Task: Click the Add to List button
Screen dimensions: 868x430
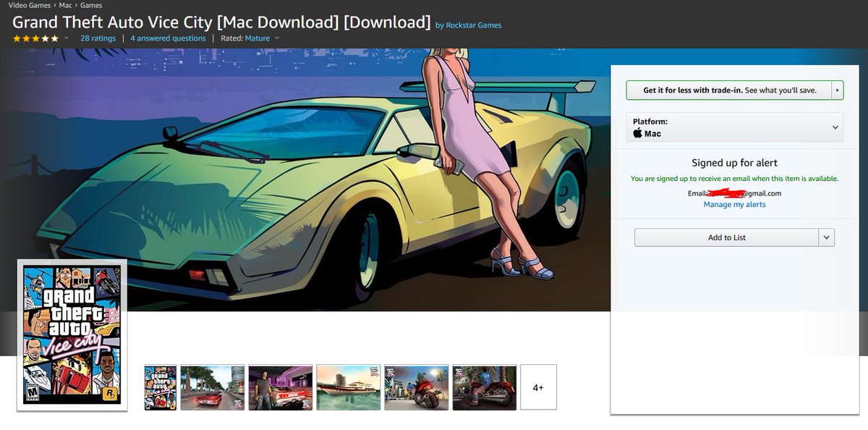Action: (x=726, y=237)
